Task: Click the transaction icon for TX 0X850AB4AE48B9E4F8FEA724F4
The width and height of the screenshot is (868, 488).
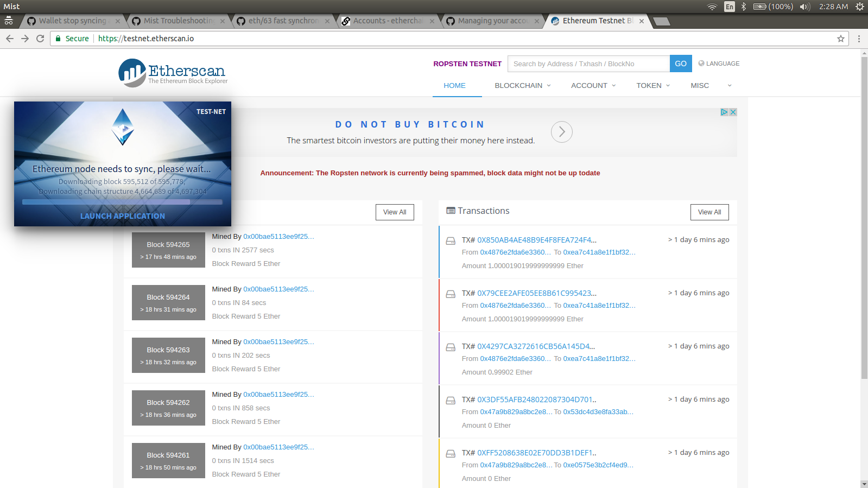Action: (451, 240)
